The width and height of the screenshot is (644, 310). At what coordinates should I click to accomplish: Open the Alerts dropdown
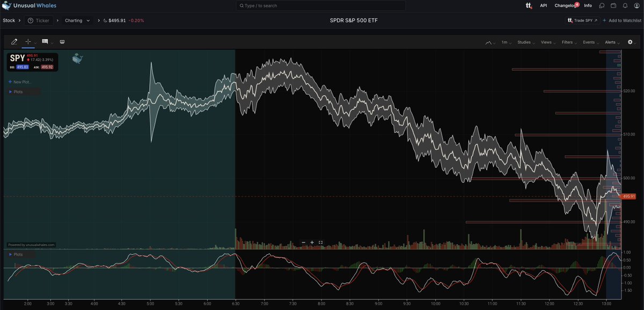(x=612, y=42)
